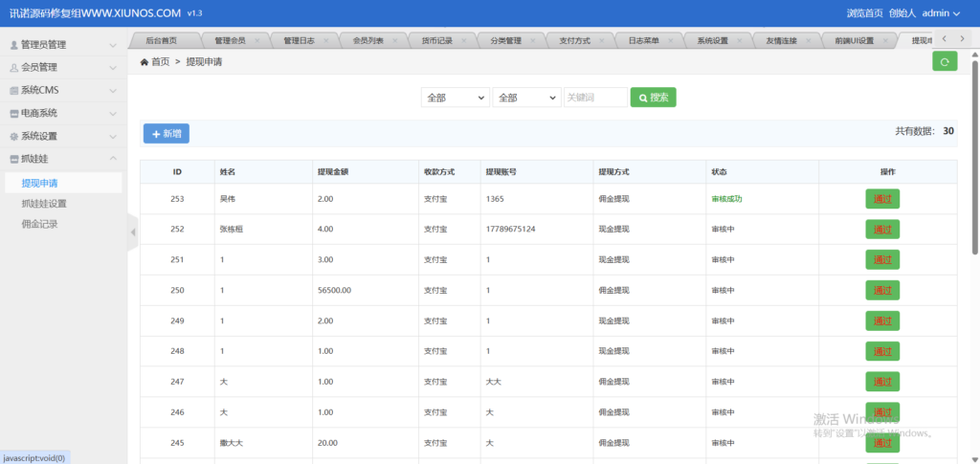
Task: Click the home icon in breadcrumb
Action: pyautogui.click(x=144, y=61)
